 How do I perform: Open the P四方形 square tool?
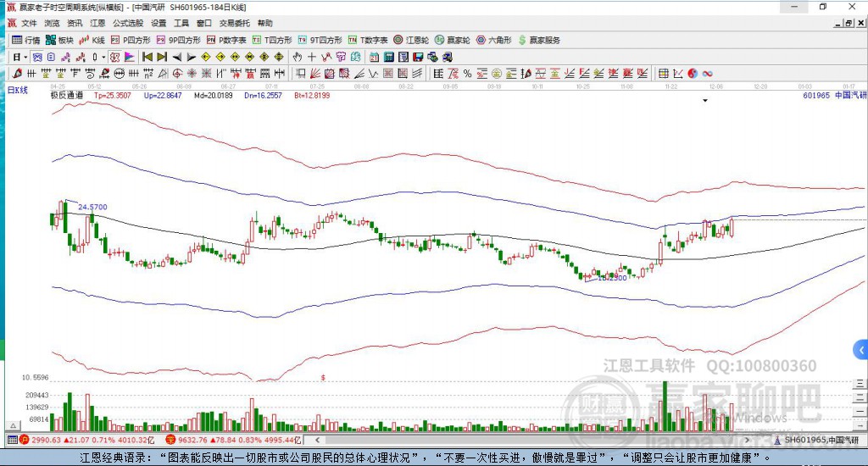pyautogui.click(x=131, y=40)
